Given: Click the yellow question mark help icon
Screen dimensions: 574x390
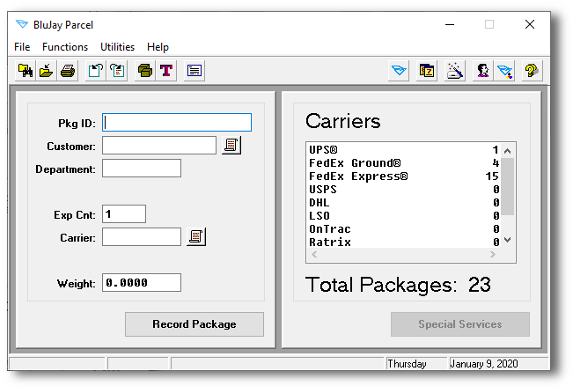Looking at the screenshot, I should pos(531,70).
